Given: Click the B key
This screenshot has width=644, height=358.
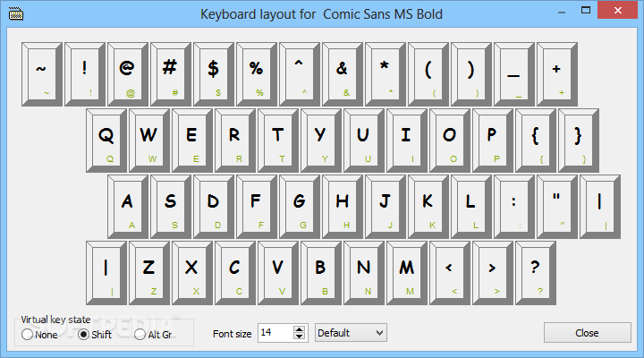Looking at the screenshot, I should click(321, 273).
